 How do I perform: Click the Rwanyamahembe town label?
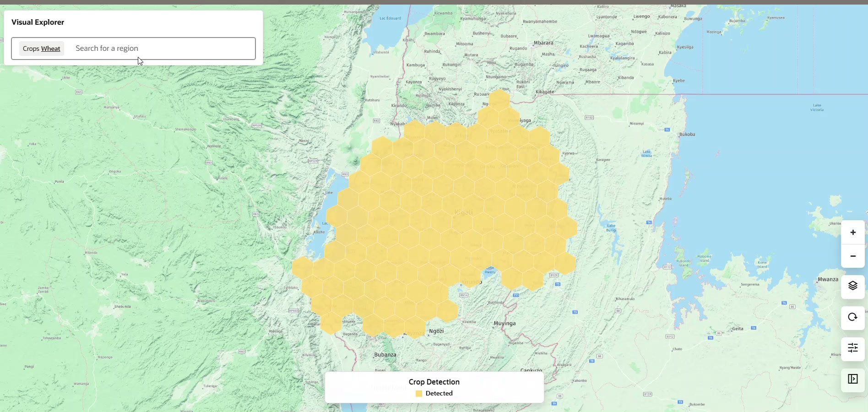(540, 22)
